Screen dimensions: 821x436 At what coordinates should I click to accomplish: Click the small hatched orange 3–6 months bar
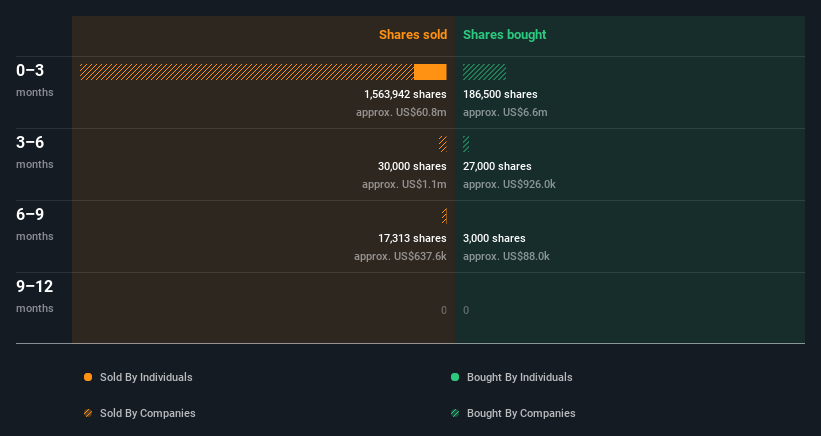(443, 144)
